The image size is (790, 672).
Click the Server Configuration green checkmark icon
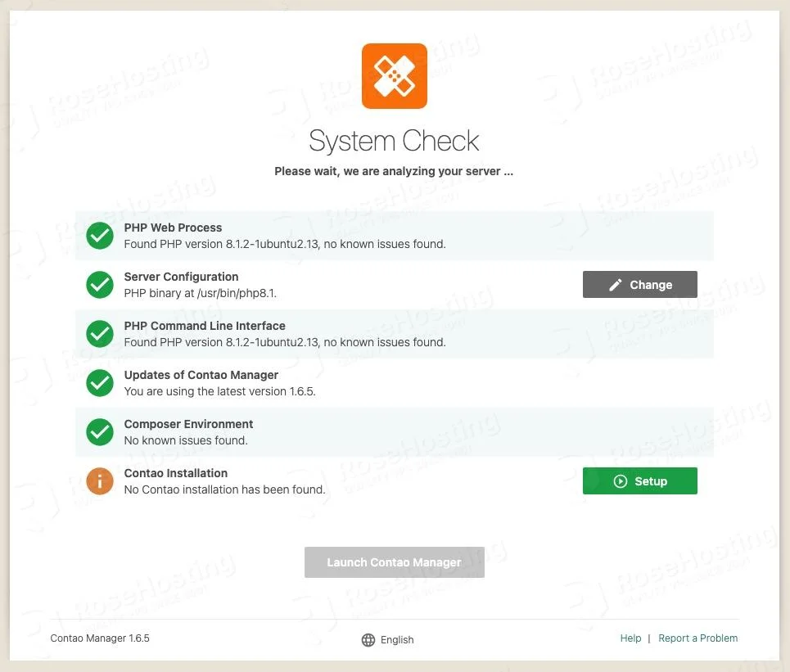point(100,285)
